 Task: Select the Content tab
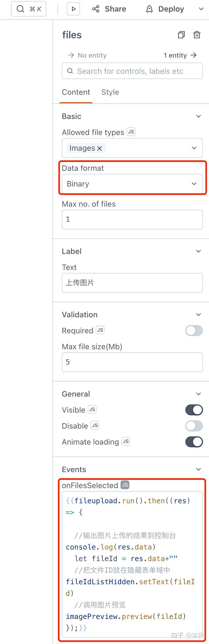pyautogui.click(x=76, y=92)
